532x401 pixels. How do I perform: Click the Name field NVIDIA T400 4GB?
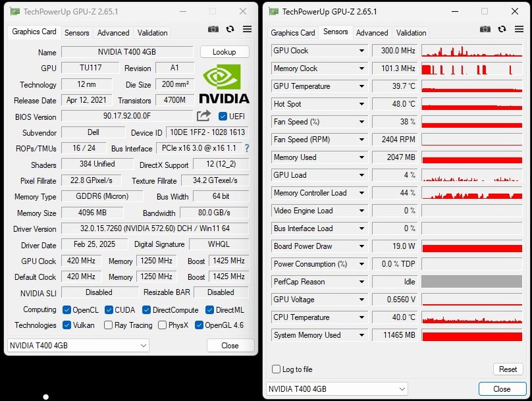pyautogui.click(x=127, y=52)
